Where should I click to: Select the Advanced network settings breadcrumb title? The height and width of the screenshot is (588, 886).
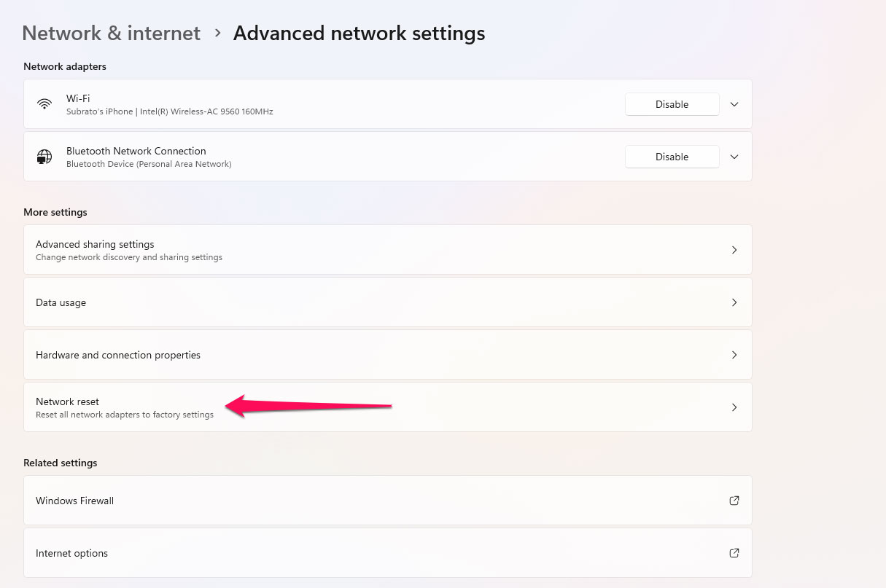(x=359, y=33)
